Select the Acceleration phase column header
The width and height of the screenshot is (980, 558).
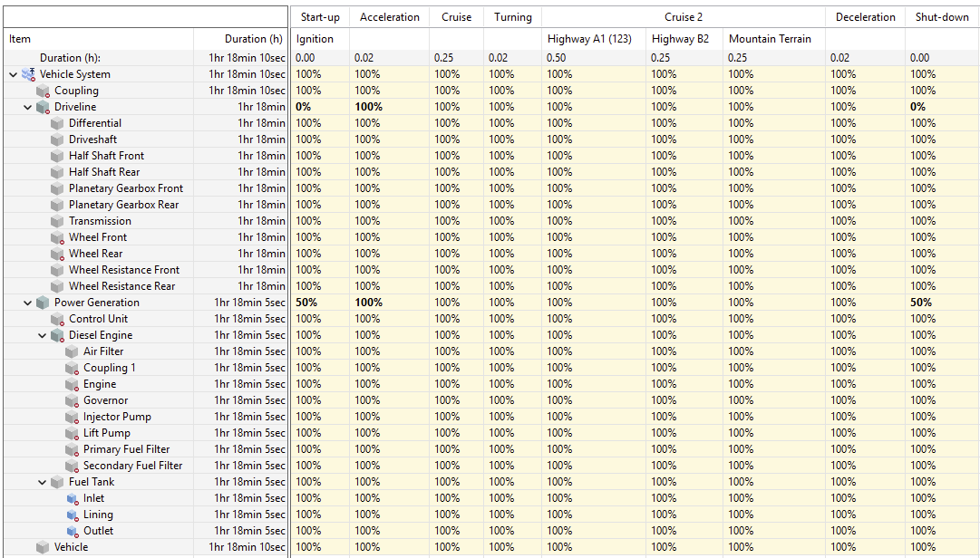[x=390, y=17]
